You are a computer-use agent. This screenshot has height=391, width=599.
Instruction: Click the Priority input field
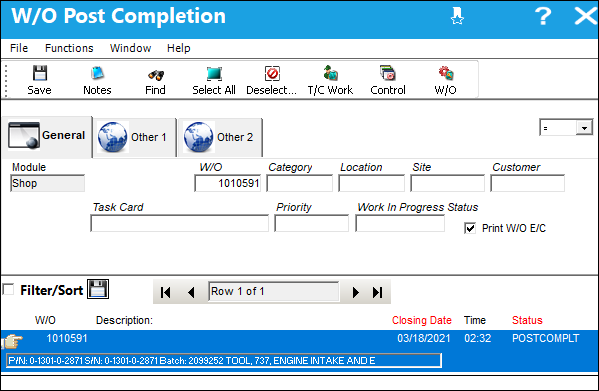tap(311, 223)
